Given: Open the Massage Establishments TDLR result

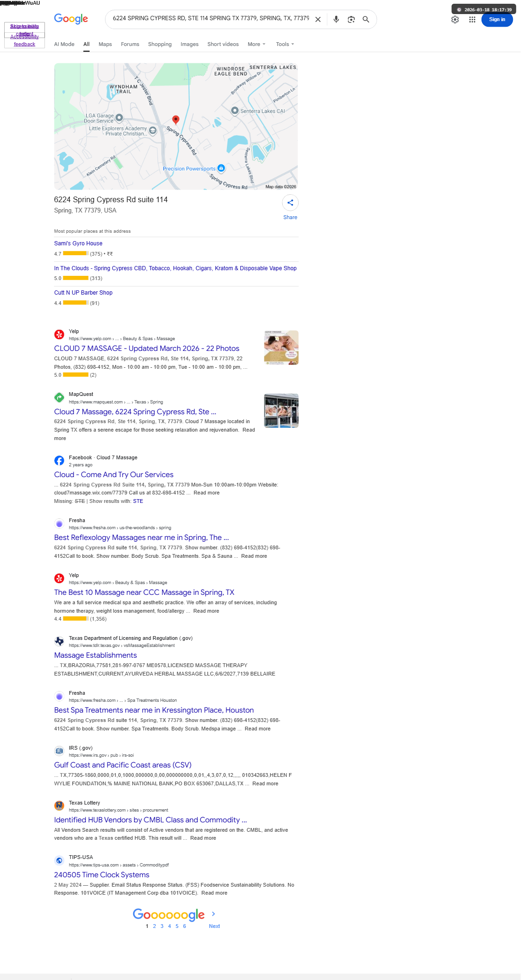Looking at the screenshot, I should (96, 655).
